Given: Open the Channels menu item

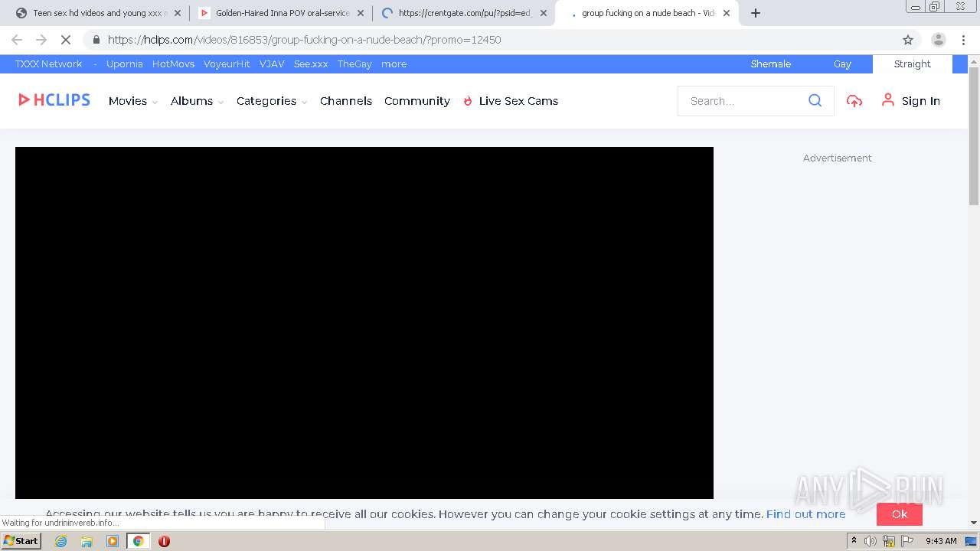Looking at the screenshot, I should pos(346,101).
